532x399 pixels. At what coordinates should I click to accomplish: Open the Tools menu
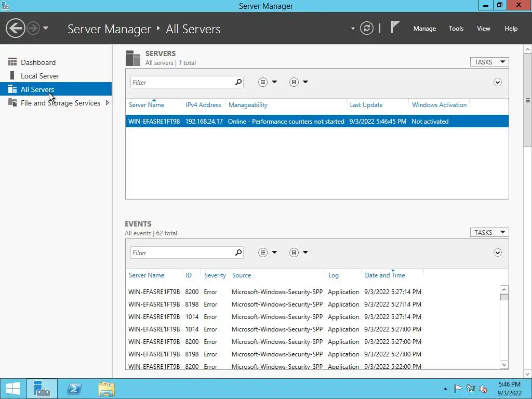(x=456, y=29)
